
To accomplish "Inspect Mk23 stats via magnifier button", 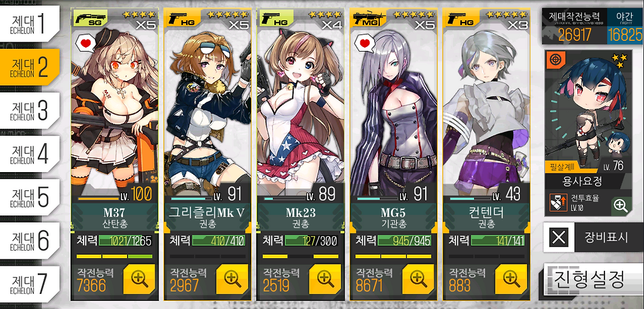I will tap(325, 279).
